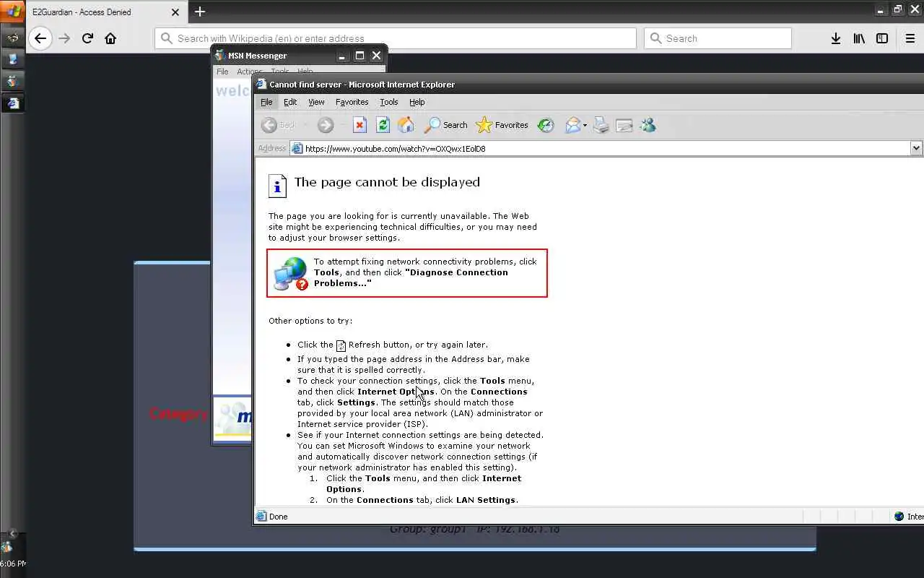Reload the page in Firefox
This screenshot has height=578, width=924.
pyautogui.click(x=87, y=38)
